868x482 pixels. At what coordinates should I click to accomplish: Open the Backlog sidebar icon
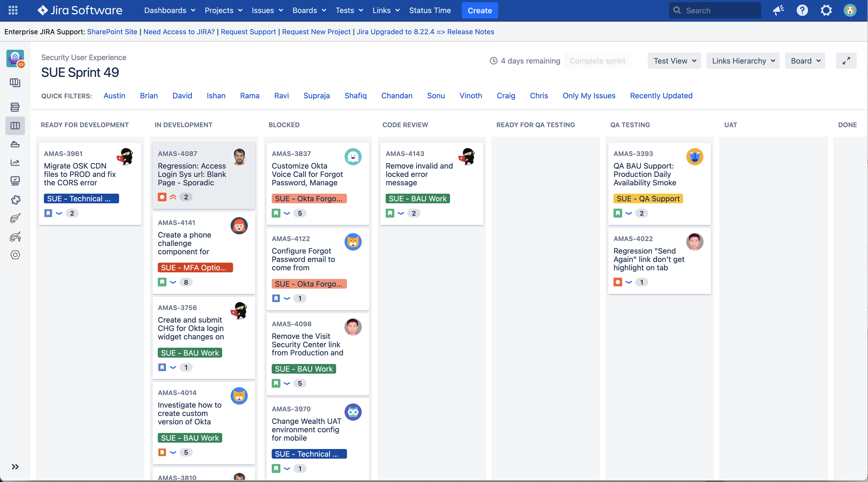click(x=15, y=107)
